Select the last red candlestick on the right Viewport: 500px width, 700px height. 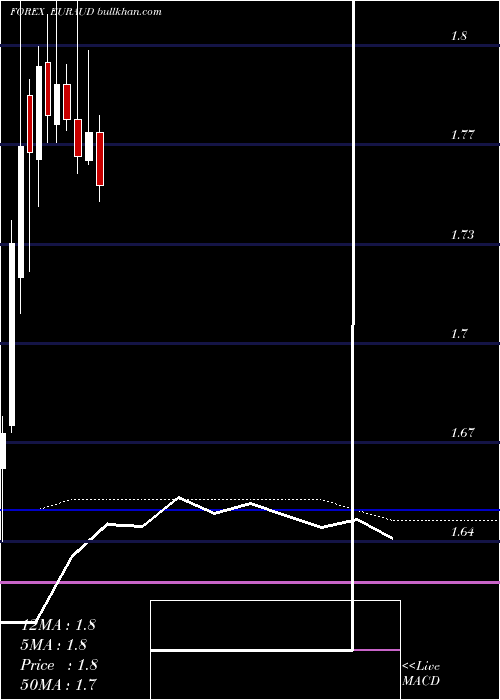click(x=100, y=158)
